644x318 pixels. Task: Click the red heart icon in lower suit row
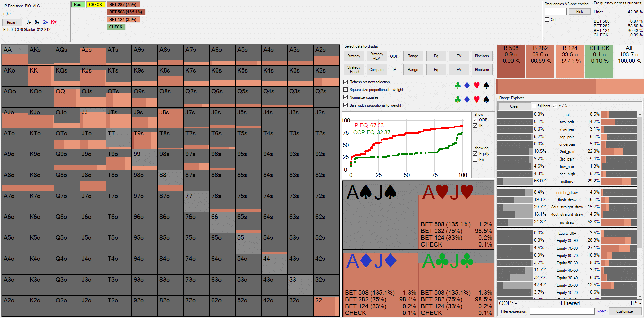[476, 99]
